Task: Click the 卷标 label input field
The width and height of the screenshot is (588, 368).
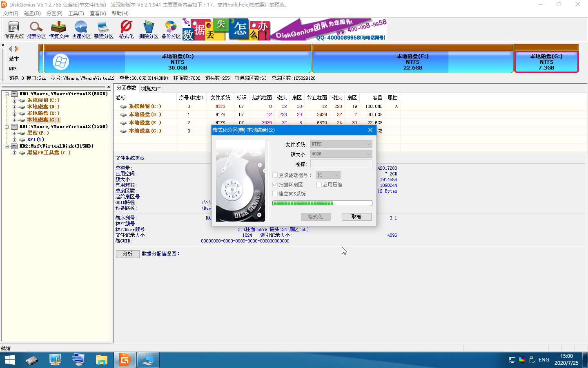Action: tap(341, 164)
